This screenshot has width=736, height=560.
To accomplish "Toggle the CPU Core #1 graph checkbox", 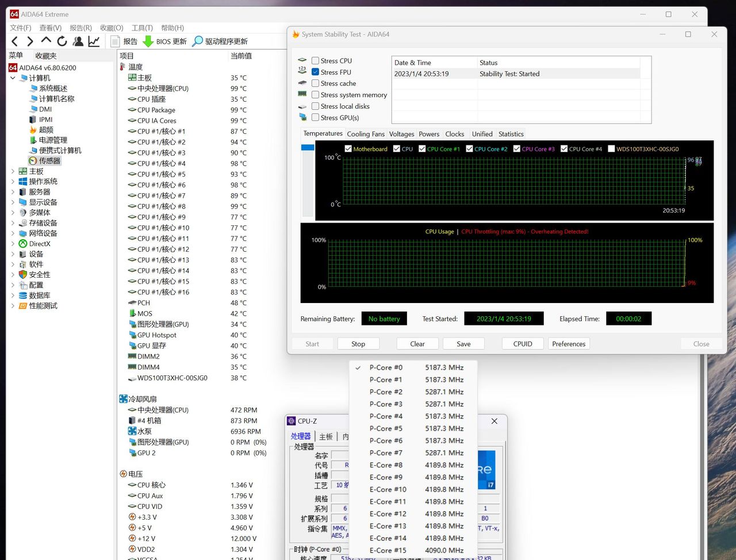I will click(422, 149).
